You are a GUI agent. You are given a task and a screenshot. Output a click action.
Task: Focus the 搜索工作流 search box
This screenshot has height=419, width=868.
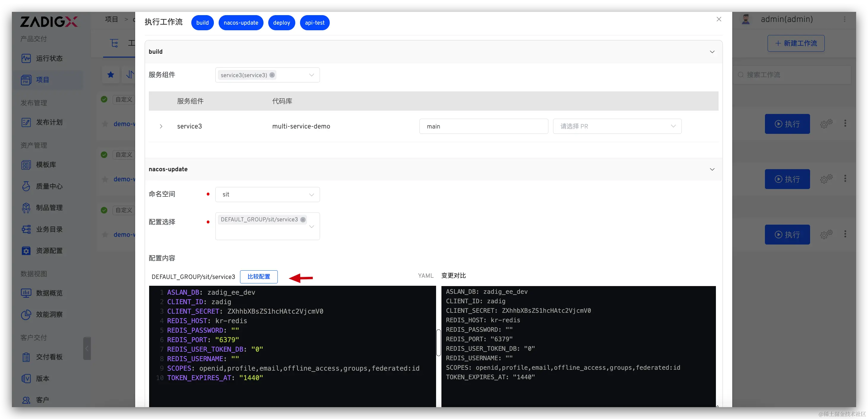point(793,75)
